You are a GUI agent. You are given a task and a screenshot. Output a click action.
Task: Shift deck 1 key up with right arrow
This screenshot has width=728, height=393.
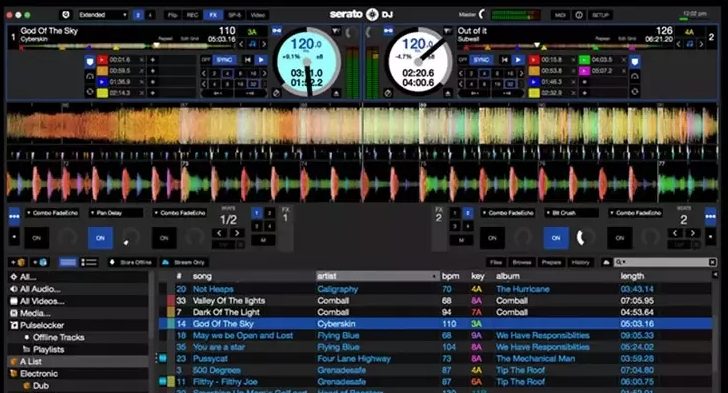click(x=264, y=44)
